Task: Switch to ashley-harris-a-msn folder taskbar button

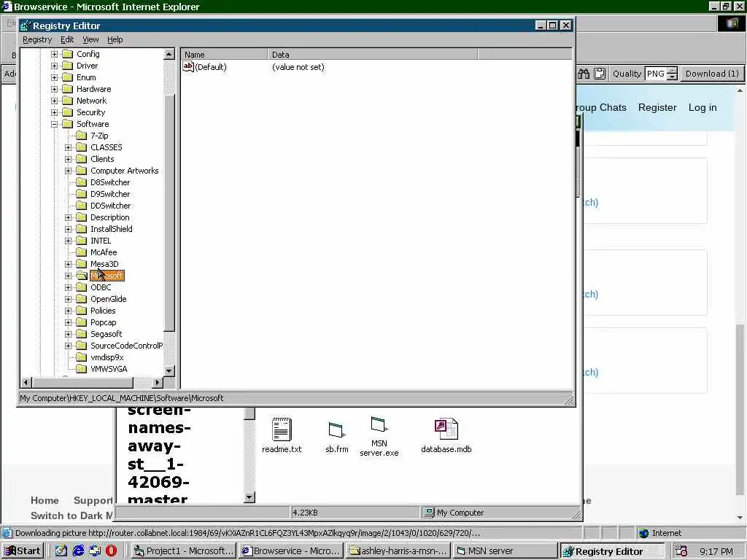Action: click(398, 551)
